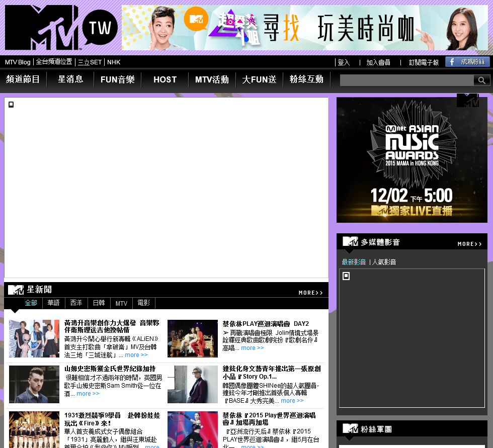Open headline 山姆史密斯獲金氏世界紀錄加持

click(110, 369)
